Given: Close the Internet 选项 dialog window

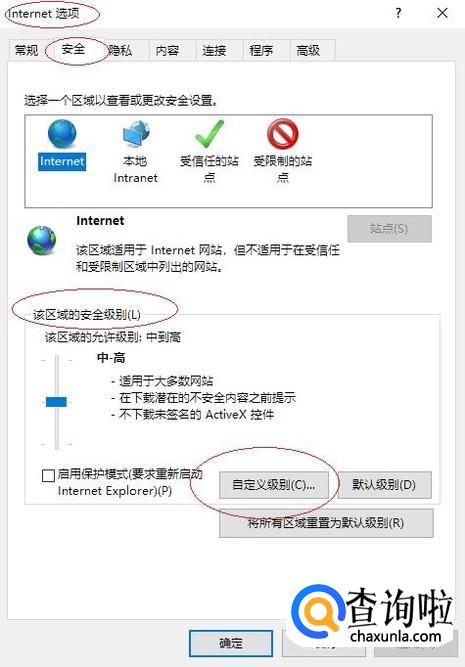Looking at the screenshot, I should tap(442, 13).
